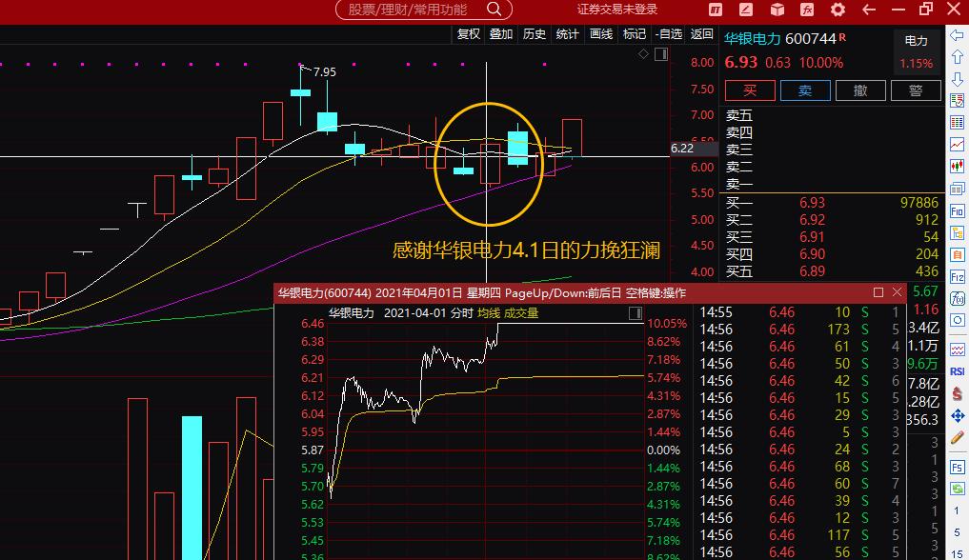The image size is (969, 560).
Task: Click the 警 alert button
Action: [x=916, y=90]
